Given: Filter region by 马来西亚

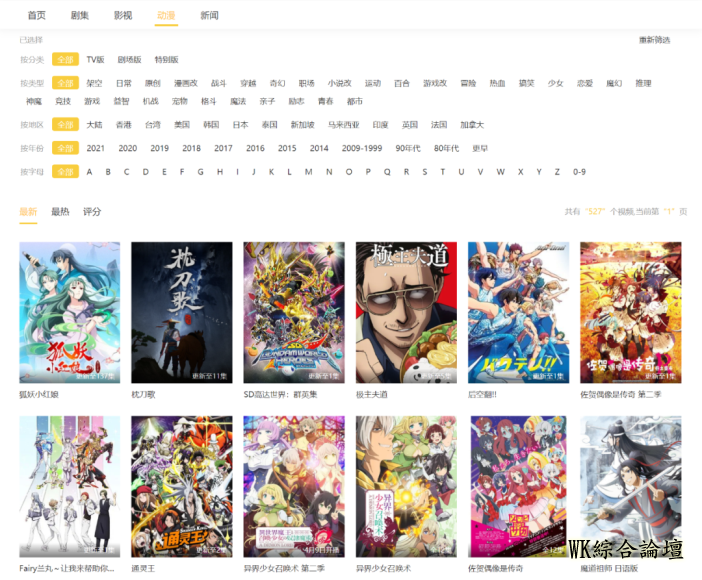Looking at the screenshot, I should (x=343, y=125).
